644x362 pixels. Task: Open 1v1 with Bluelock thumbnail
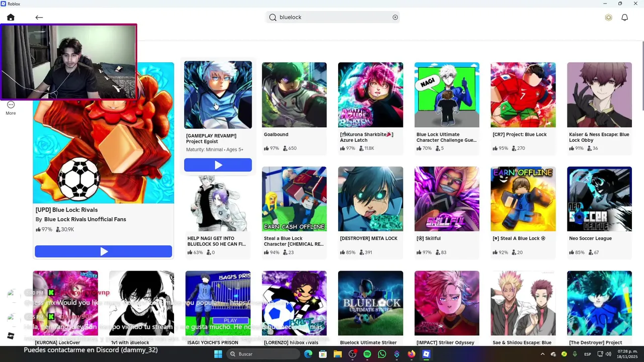[142, 303]
